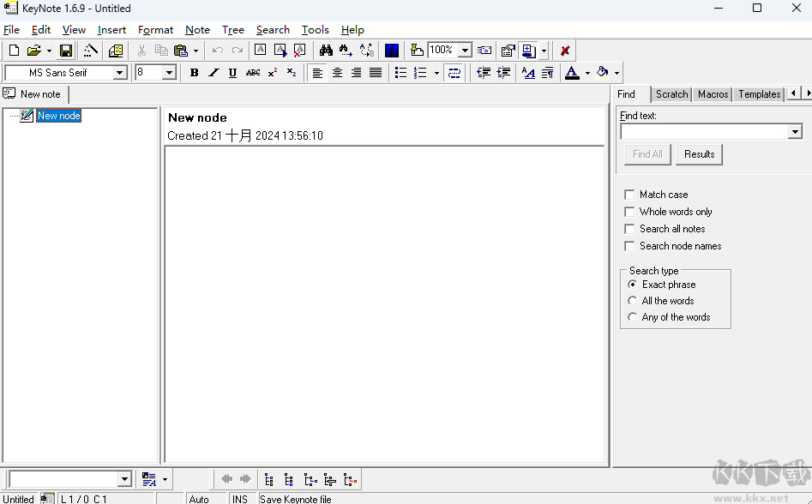Image resolution: width=812 pixels, height=504 pixels.
Task: Open the zoom percentage dropdown
Action: coord(465,51)
